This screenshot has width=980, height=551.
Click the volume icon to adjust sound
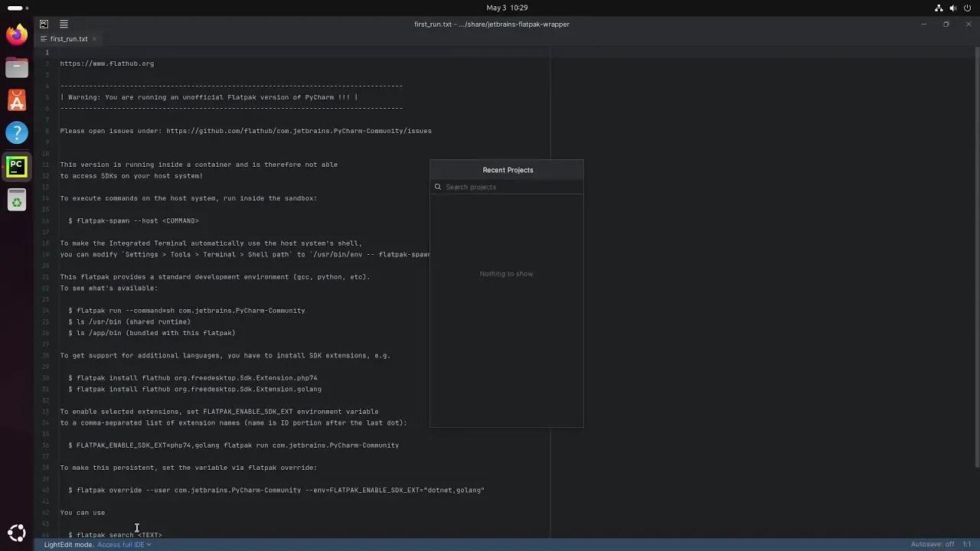click(953, 8)
